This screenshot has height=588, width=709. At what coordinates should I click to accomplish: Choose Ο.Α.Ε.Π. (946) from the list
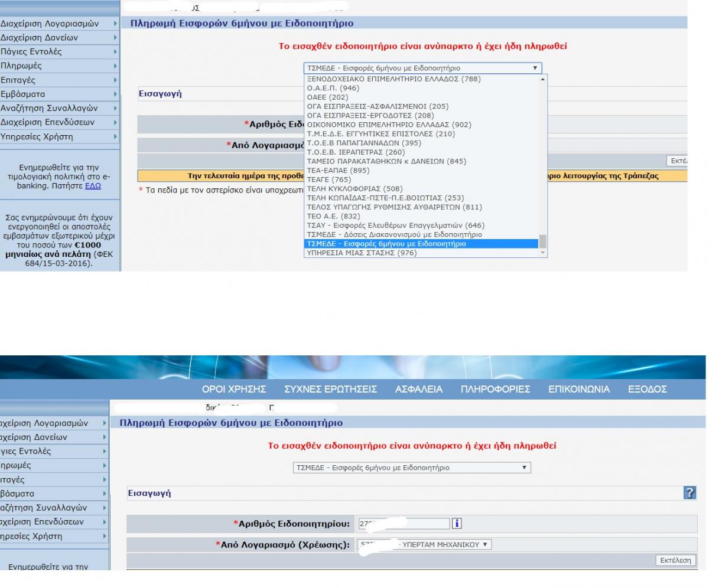(x=421, y=88)
